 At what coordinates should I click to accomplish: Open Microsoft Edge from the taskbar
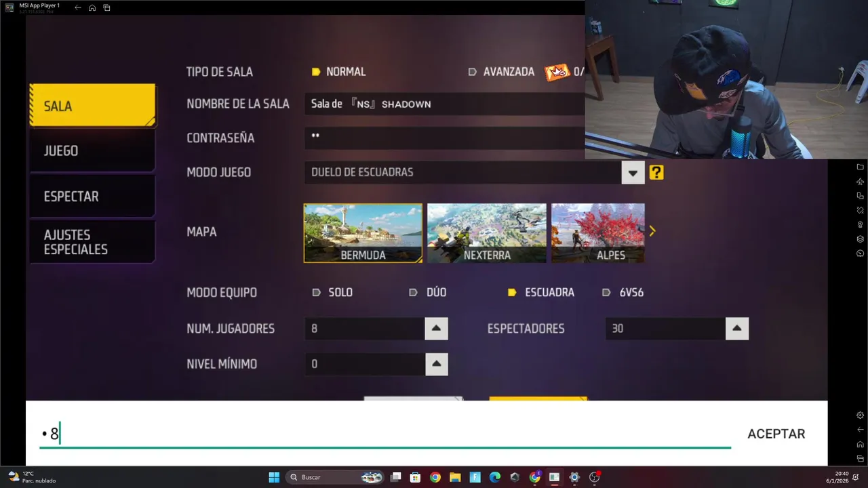pos(495,477)
